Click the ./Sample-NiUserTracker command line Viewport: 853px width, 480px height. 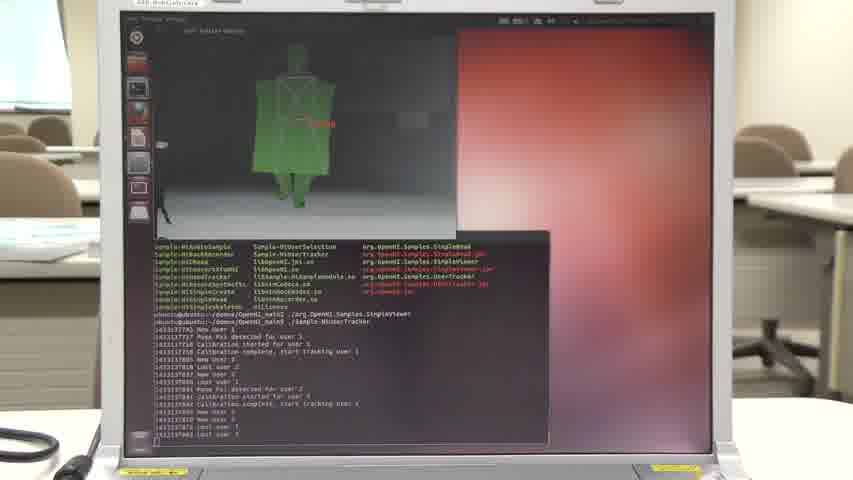[262, 322]
